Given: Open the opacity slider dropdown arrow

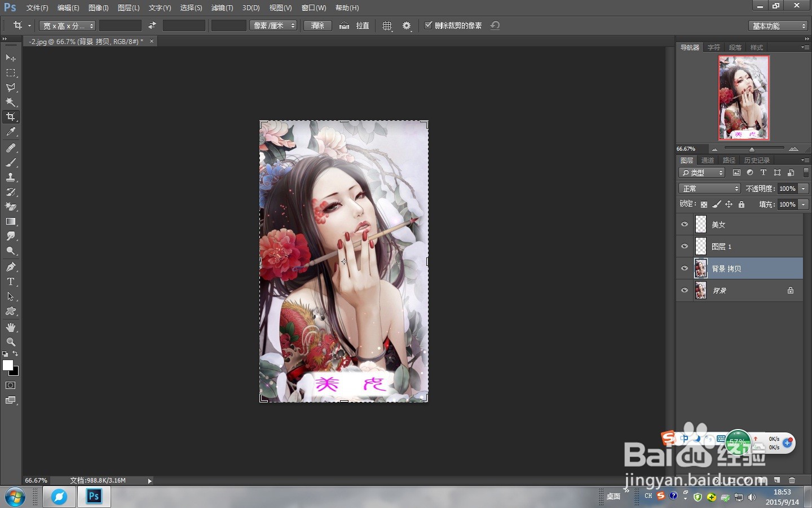Looking at the screenshot, I should pos(804,189).
